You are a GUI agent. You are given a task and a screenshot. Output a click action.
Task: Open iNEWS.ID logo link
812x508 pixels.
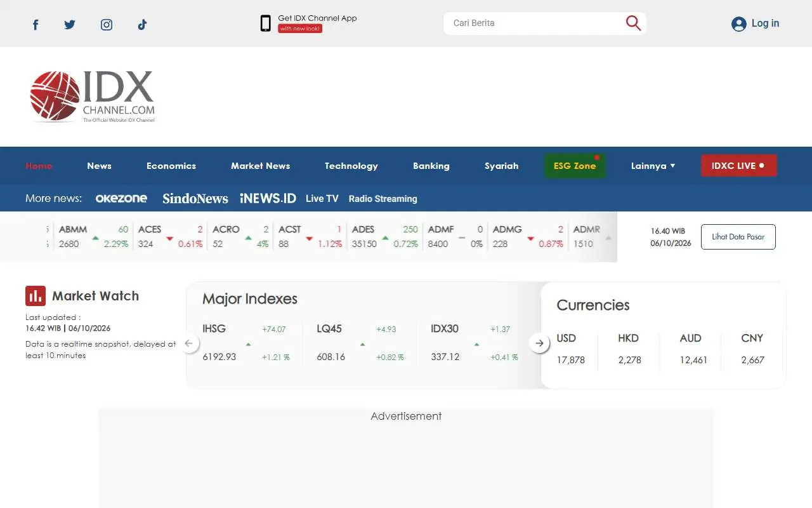[x=268, y=198]
